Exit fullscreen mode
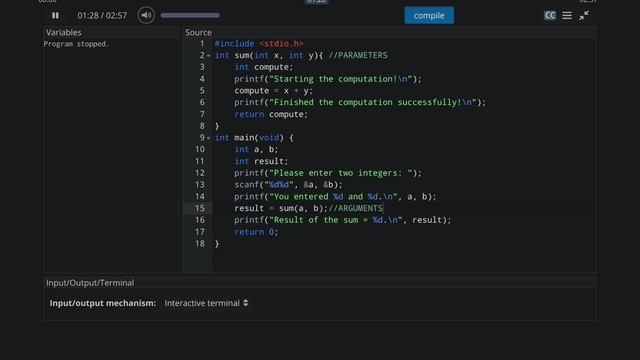This screenshot has height=360, width=640. (x=584, y=16)
